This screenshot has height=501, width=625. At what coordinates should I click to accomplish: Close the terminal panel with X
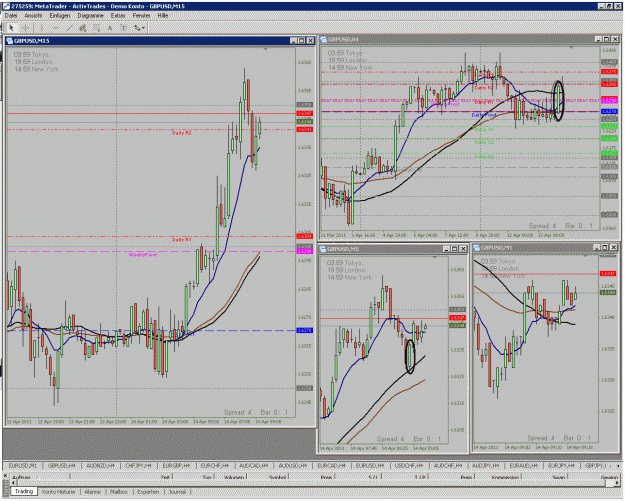(x=6, y=475)
